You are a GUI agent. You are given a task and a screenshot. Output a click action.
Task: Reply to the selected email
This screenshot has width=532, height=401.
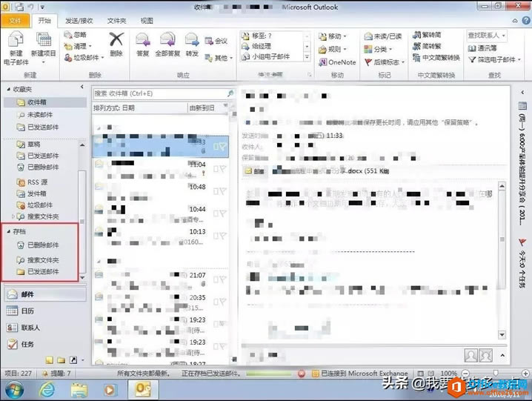(143, 44)
